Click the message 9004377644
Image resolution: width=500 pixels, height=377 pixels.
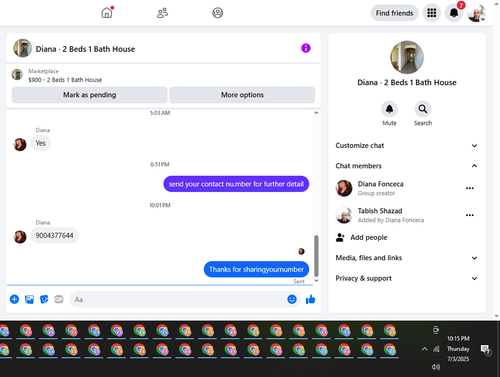tap(54, 236)
